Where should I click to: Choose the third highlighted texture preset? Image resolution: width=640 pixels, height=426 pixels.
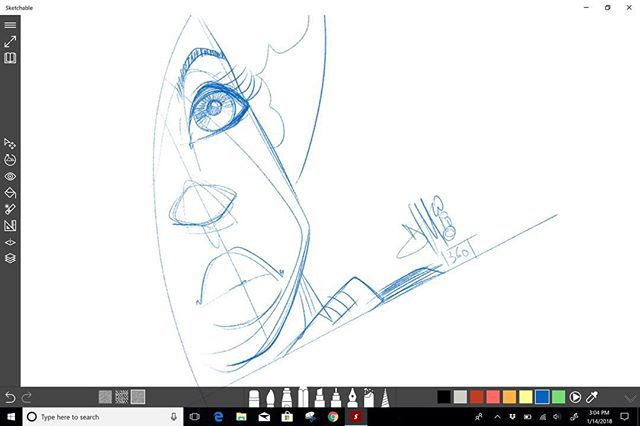coord(138,397)
